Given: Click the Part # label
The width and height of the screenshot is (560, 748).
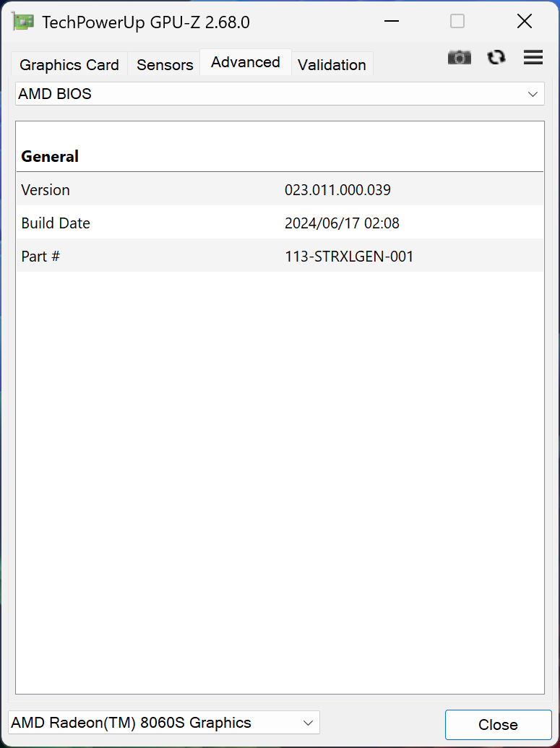Looking at the screenshot, I should [x=40, y=257].
